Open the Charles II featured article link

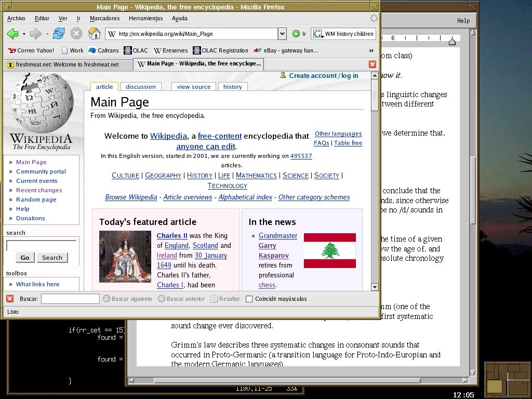(172, 235)
